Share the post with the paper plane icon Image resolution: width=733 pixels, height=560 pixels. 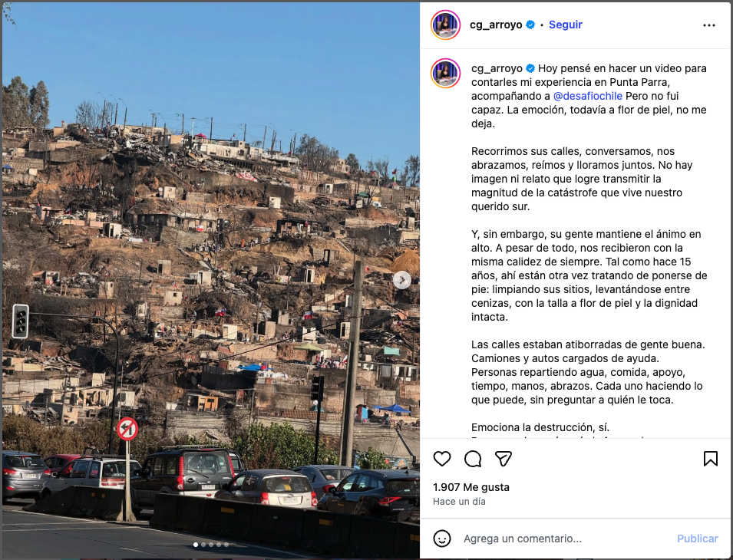point(503,459)
